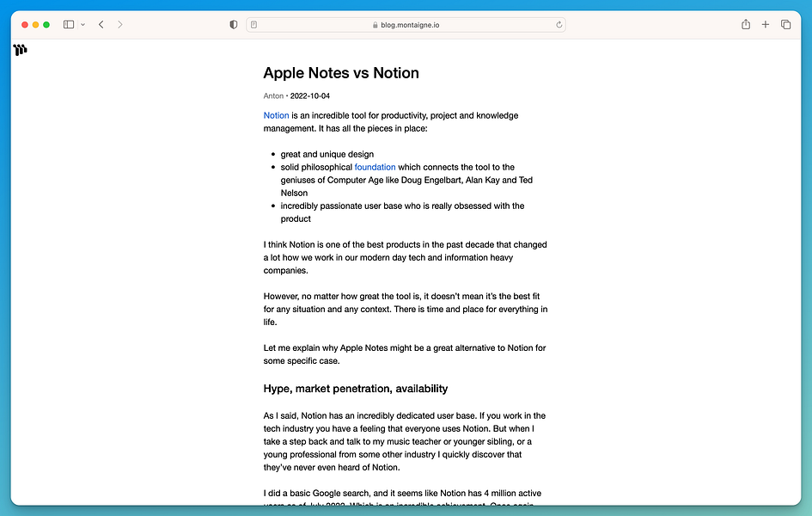This screenshot has height=516, width=812.
Task: Click the author name Anton
Action: click(273, 95)
